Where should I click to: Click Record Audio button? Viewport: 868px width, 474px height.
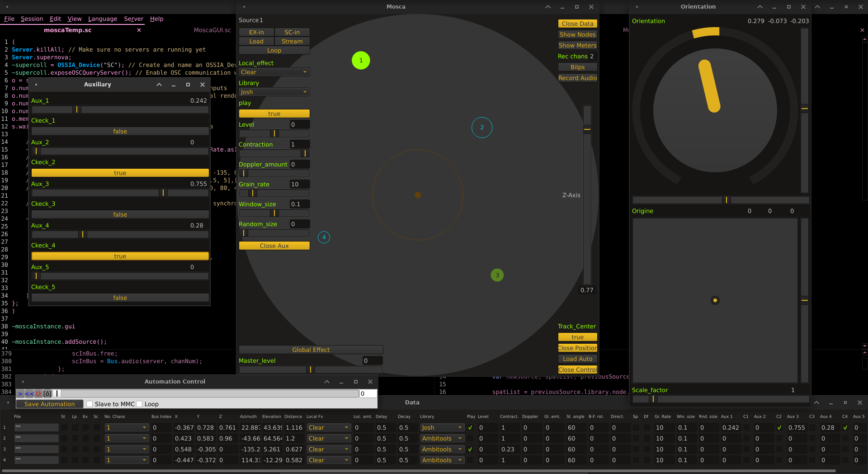[577, 78]
